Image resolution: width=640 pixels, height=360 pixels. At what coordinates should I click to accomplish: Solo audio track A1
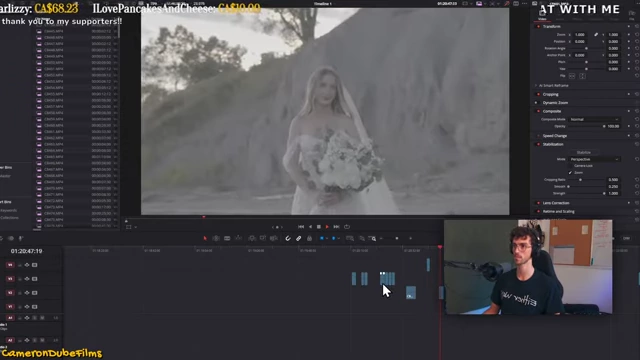[35, 318]
